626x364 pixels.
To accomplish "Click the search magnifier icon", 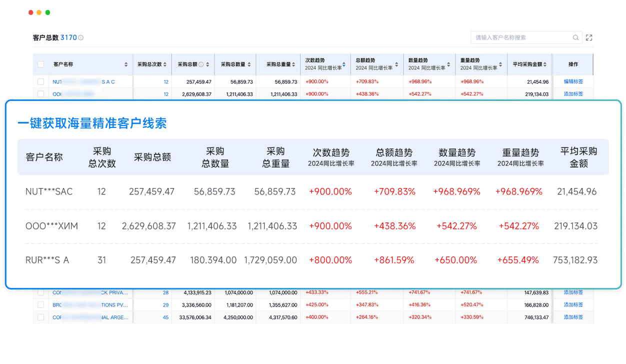I will tap(575, 37).
